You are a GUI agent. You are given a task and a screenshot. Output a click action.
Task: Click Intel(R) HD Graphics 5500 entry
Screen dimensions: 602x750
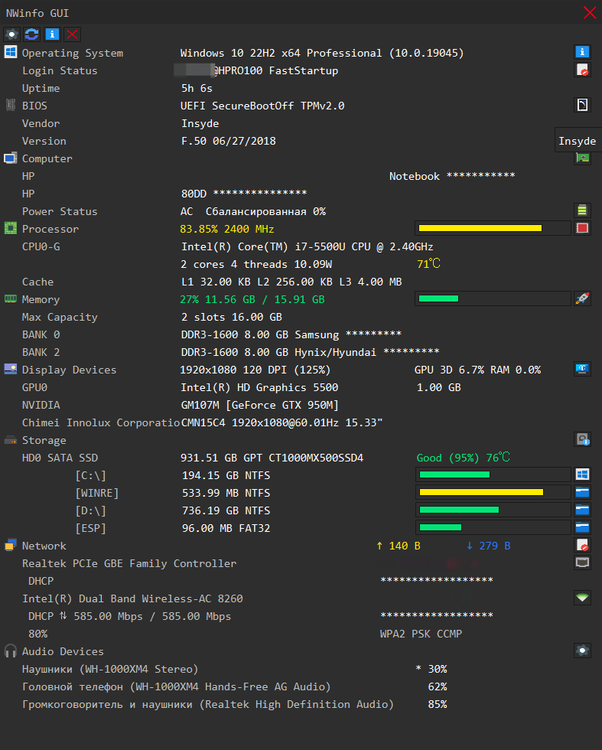[x=259, y=387]
